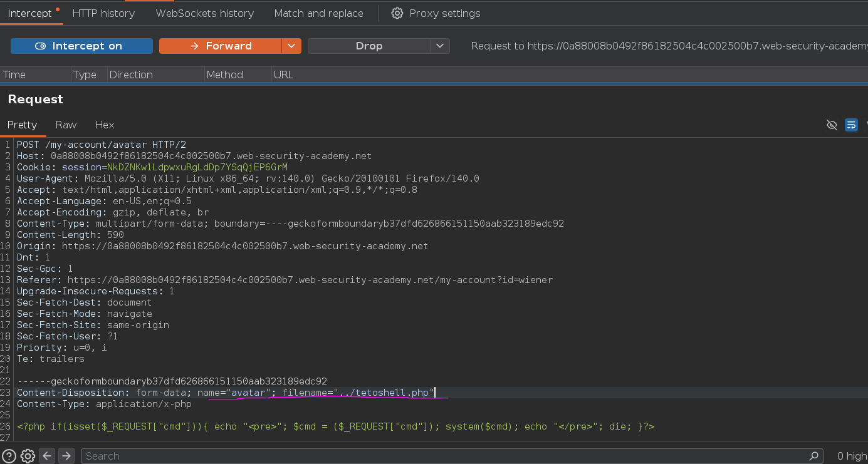Viewport: 868px width, 464px height.
Task: Toggle hide non-printable characters eye icon
Action: (x=832, y=125)
